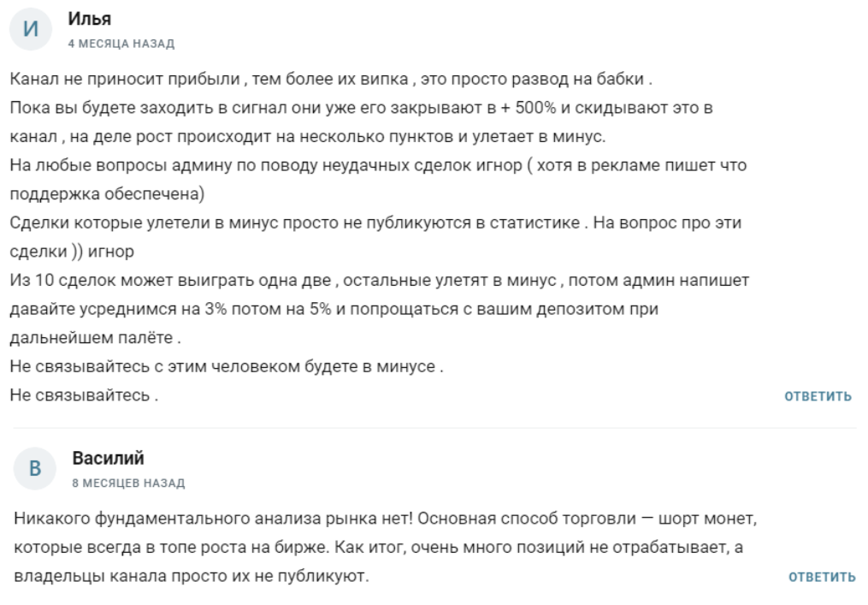Click the text 'поддержка обеспечена)'
The height and width of the screenshot is (605, 868).
point(107,194)
